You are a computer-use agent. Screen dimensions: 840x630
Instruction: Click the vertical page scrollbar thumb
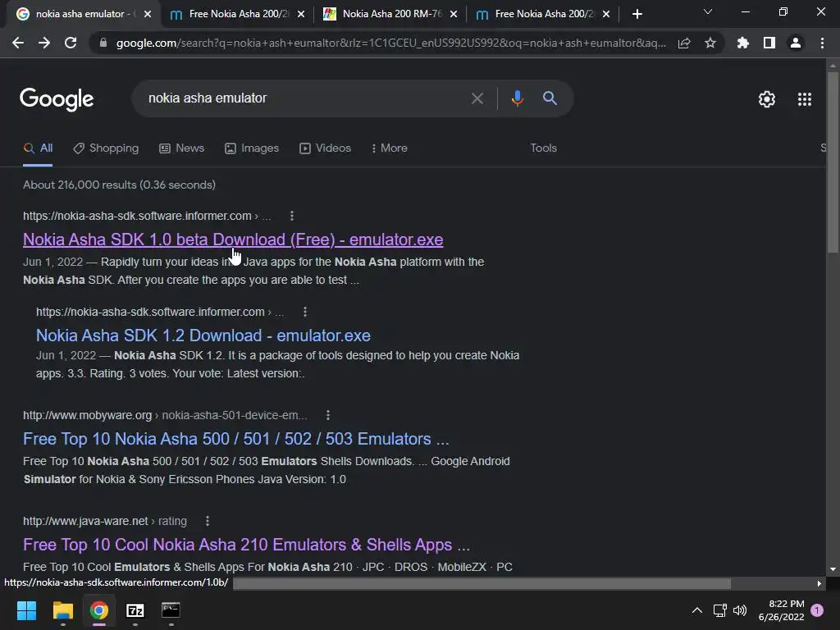pyautogui.click(x=833, y=161)
